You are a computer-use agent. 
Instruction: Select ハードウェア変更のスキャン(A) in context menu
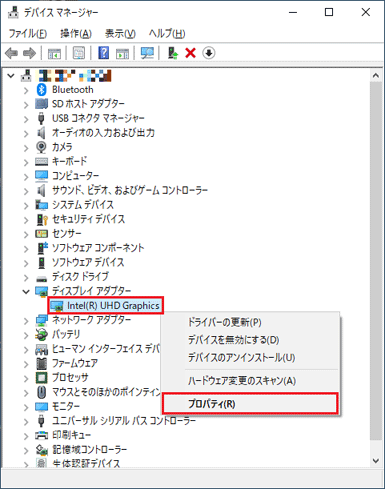[250, 381]
